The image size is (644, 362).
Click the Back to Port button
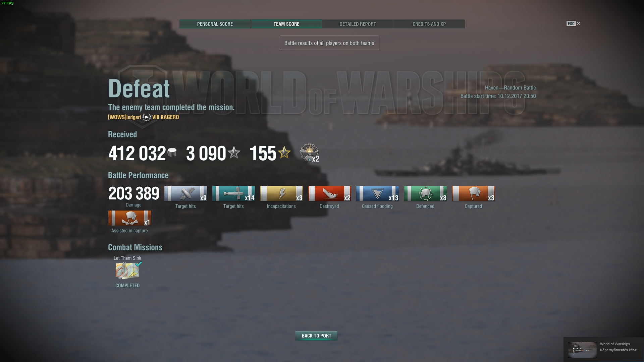coord(316,336)
